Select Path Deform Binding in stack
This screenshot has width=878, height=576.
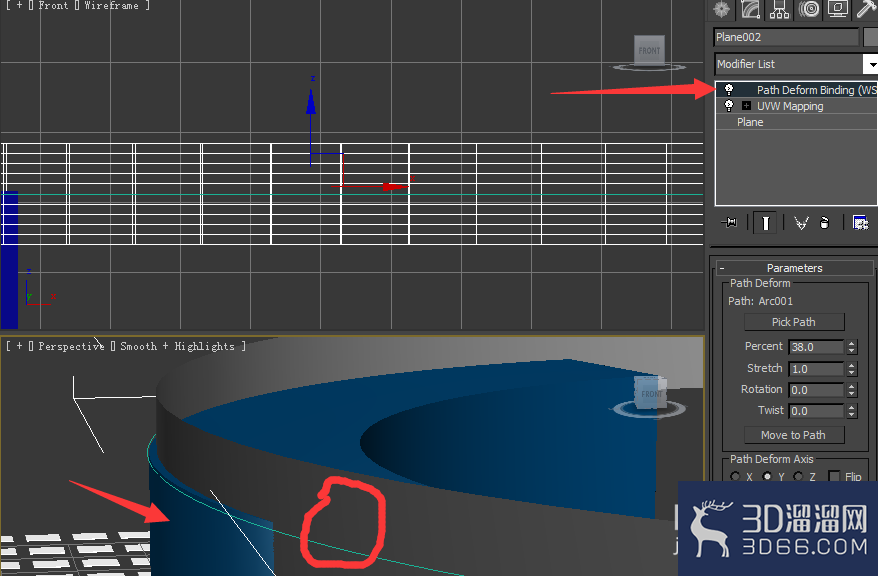tap(816, 90)
